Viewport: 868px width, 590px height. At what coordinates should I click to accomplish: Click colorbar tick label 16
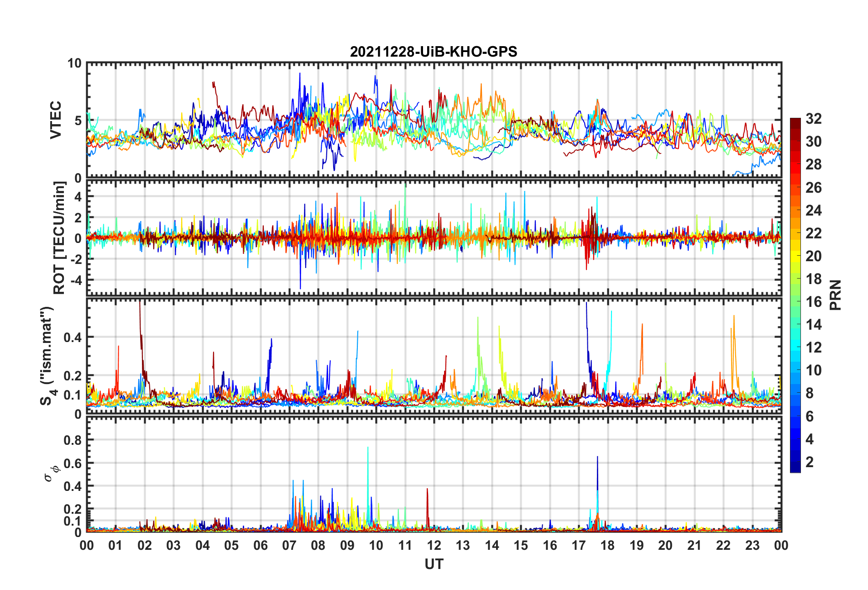pos(814,302)
